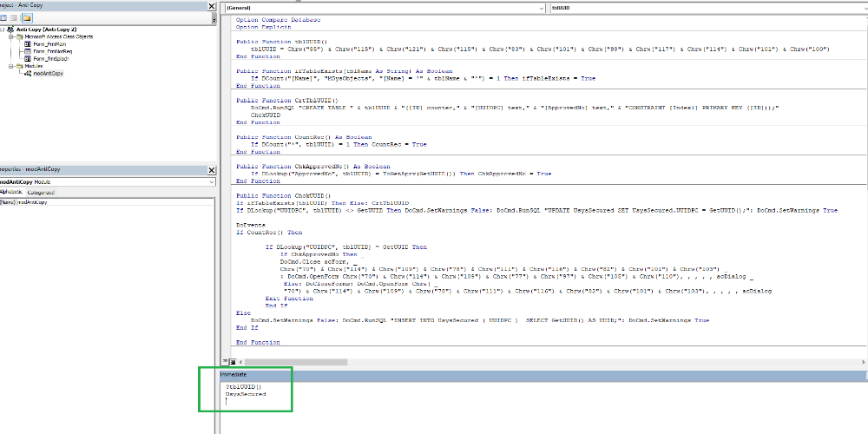
Task: Open the modAntiCopy Module object dropdown
Action: coord(212,182)
